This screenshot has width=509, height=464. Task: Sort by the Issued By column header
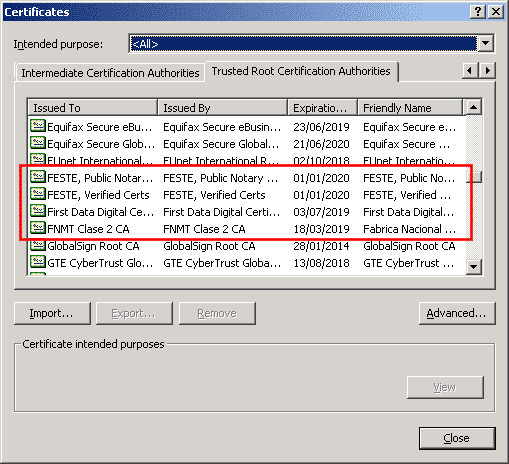pos(222,108)
